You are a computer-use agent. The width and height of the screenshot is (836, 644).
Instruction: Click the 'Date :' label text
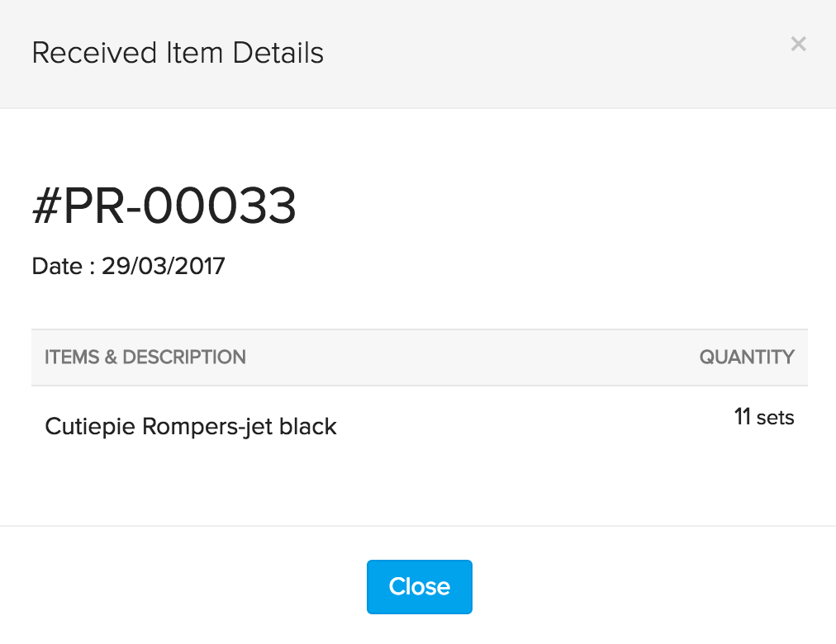(63, 267)
